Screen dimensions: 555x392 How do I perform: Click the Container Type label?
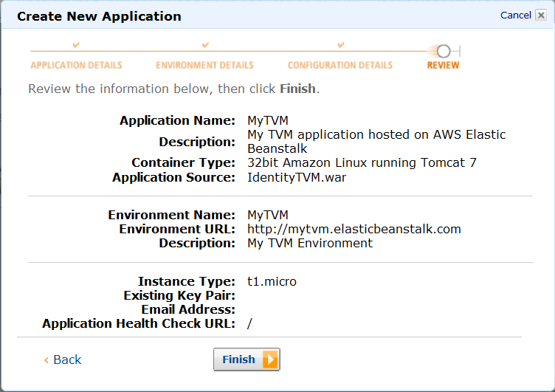183,162
